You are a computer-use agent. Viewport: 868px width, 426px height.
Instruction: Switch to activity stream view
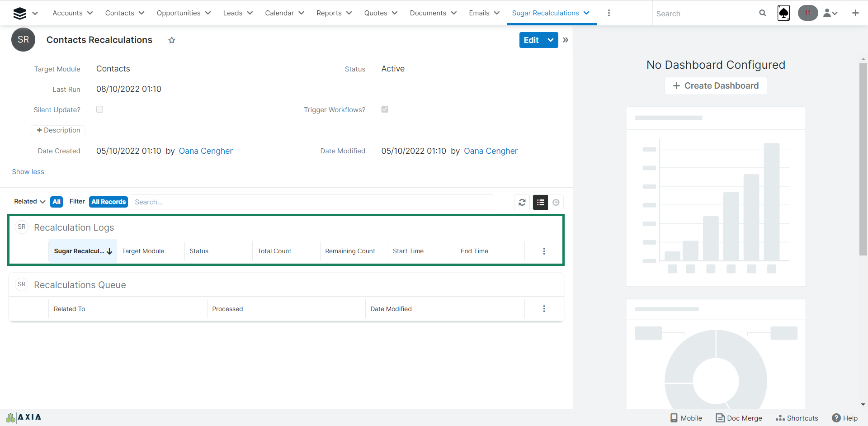[556, 203]
